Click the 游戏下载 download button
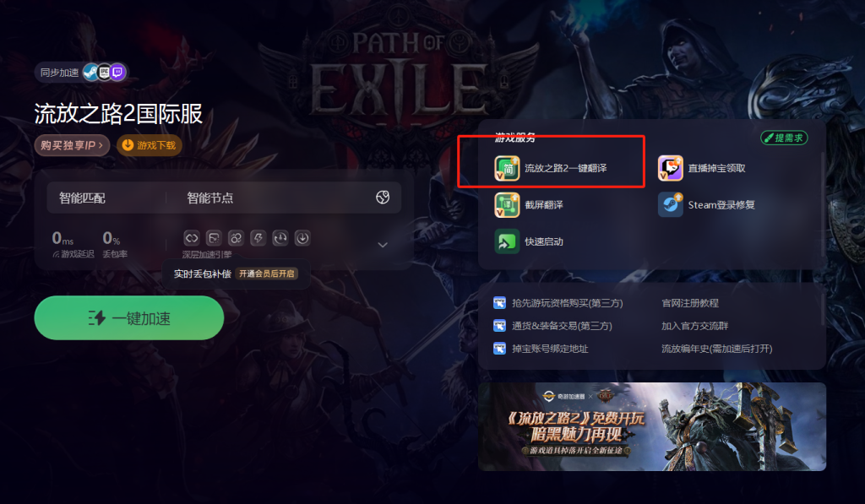This screenshot has width=865, height=504. point(150,145)
